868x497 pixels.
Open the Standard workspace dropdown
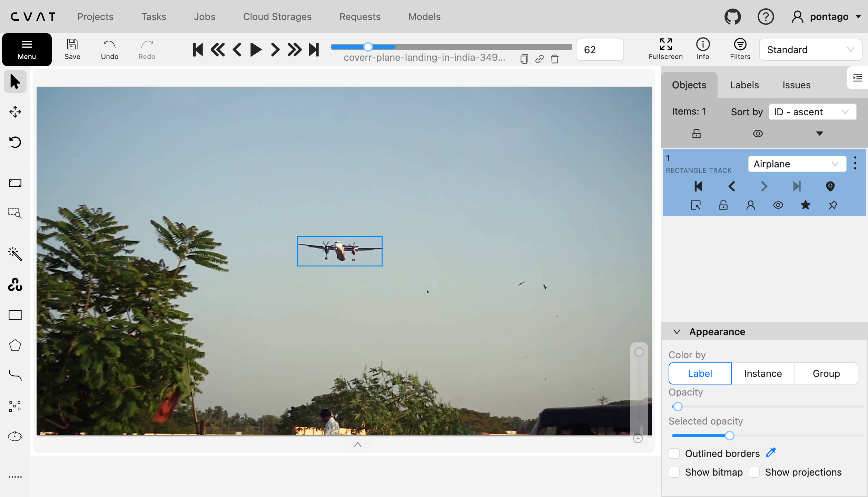810,50
